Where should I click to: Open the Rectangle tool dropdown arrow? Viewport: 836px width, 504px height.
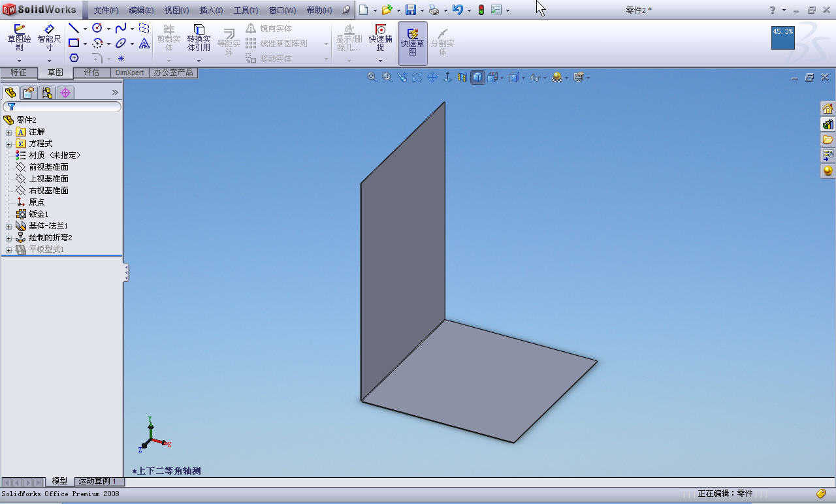pyautogui.click(x=85, y=44)
